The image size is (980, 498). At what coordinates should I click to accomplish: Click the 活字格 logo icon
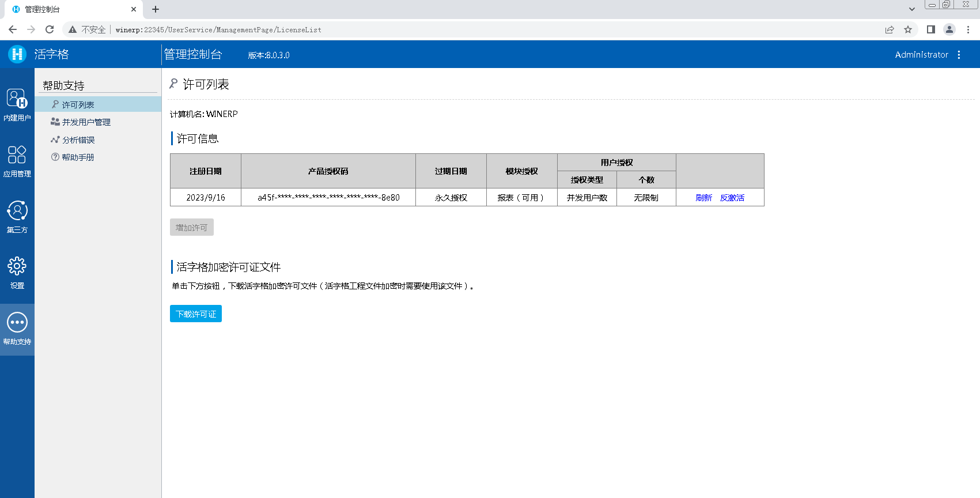17,54
